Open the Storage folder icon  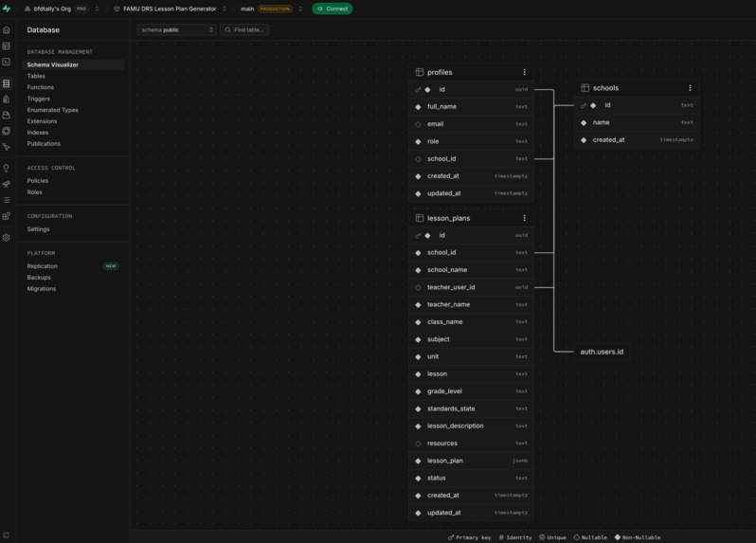7,116
